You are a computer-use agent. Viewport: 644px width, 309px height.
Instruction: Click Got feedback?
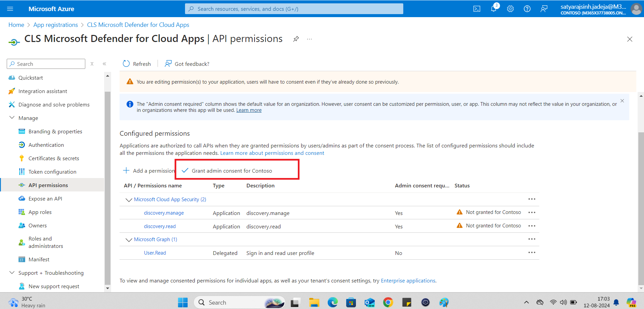[x=187, y=64]
